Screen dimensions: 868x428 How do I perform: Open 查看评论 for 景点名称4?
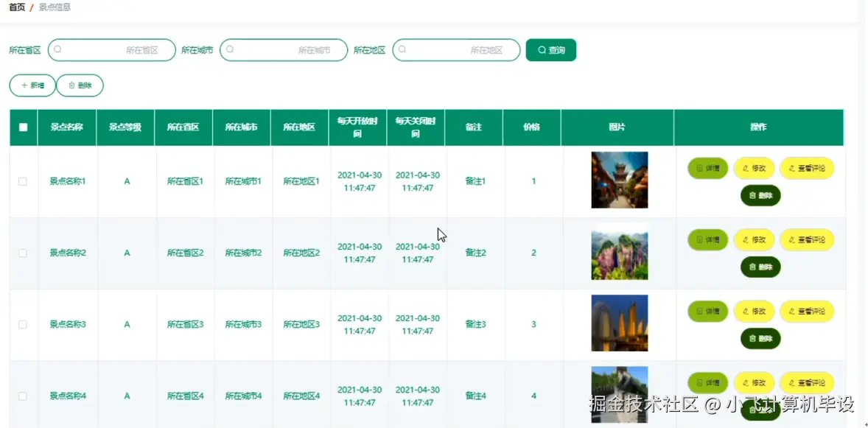coord(807,382)
